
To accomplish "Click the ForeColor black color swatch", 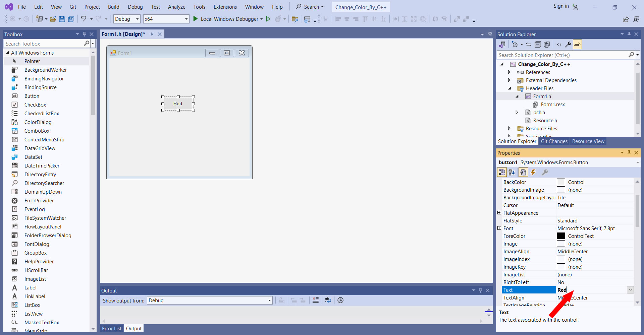I will click(x=561, y=236).
